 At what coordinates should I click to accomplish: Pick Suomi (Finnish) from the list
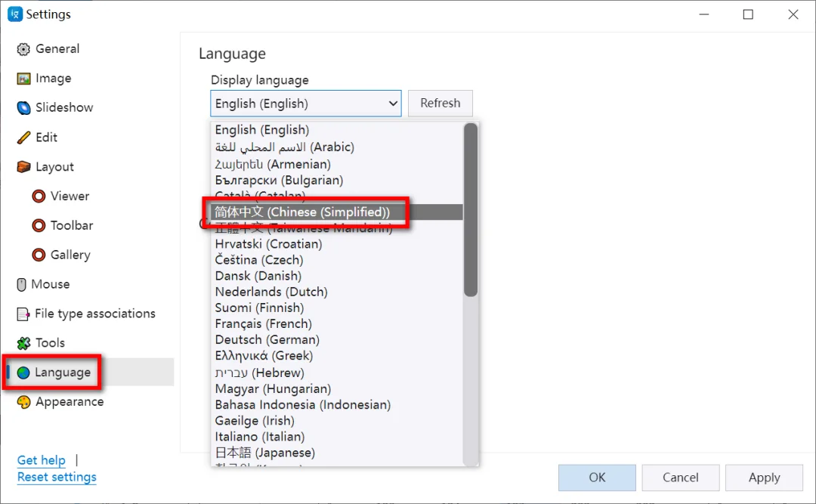[337, 308]
